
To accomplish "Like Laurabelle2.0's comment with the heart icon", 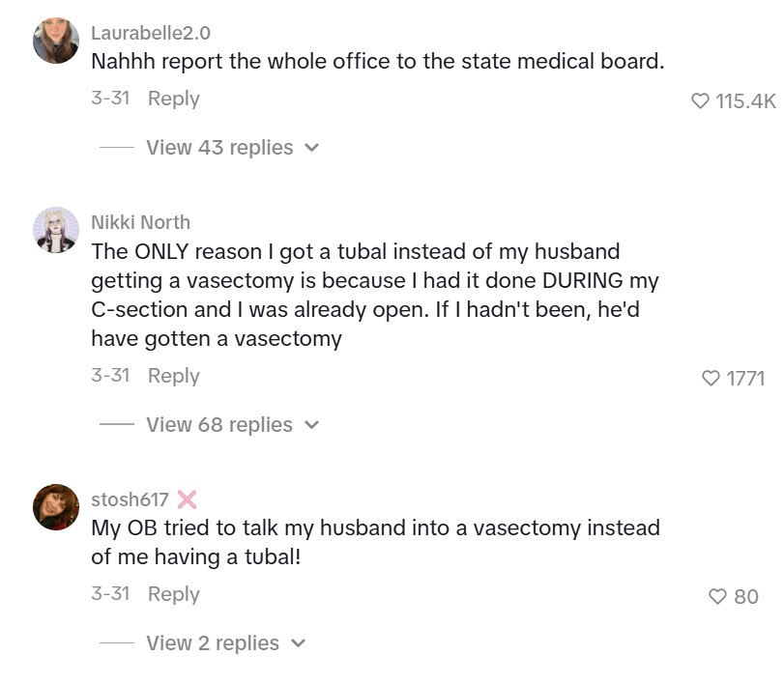I will click(701, 100).
